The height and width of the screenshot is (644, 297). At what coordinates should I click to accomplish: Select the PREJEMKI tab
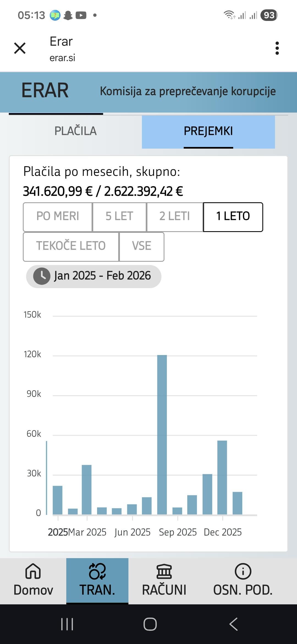[x=208, y=131]
